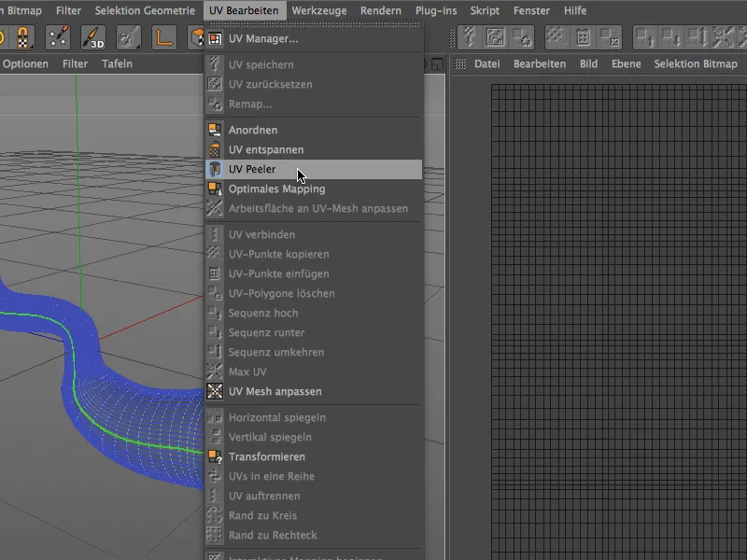Click Tafeln in the viewport menu
The image size is (747, 560).
click(117, 63)
